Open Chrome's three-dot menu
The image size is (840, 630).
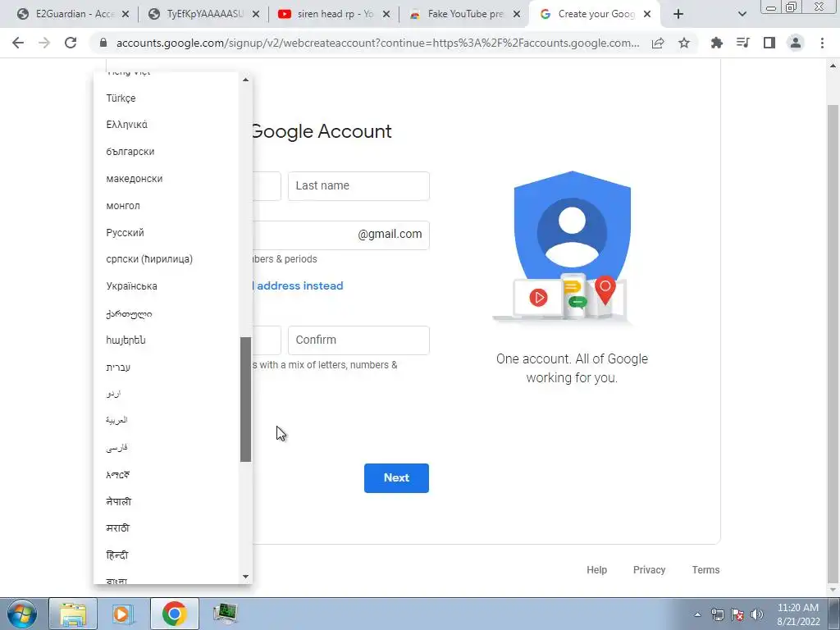point(822,43)
